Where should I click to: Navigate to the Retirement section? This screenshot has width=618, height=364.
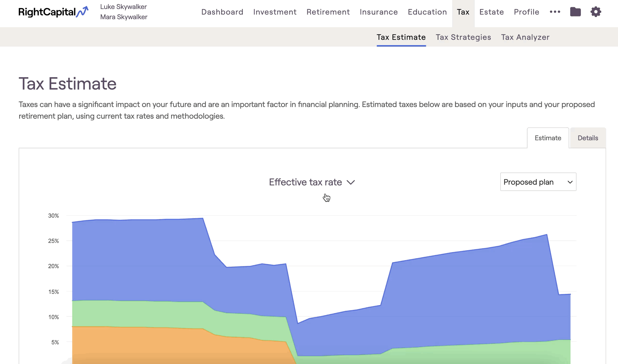click(328, 12)
